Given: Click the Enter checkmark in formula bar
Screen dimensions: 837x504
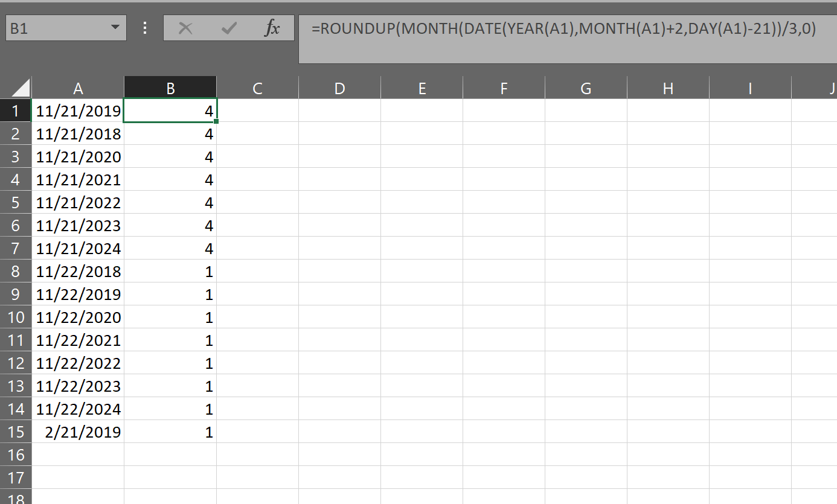Looking at the screenshot, I should [228, 27].
